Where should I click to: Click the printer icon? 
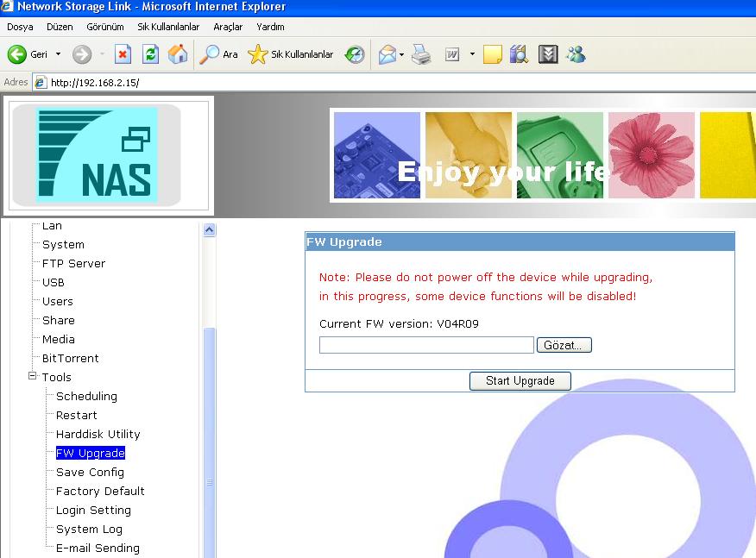coord(421,54)
